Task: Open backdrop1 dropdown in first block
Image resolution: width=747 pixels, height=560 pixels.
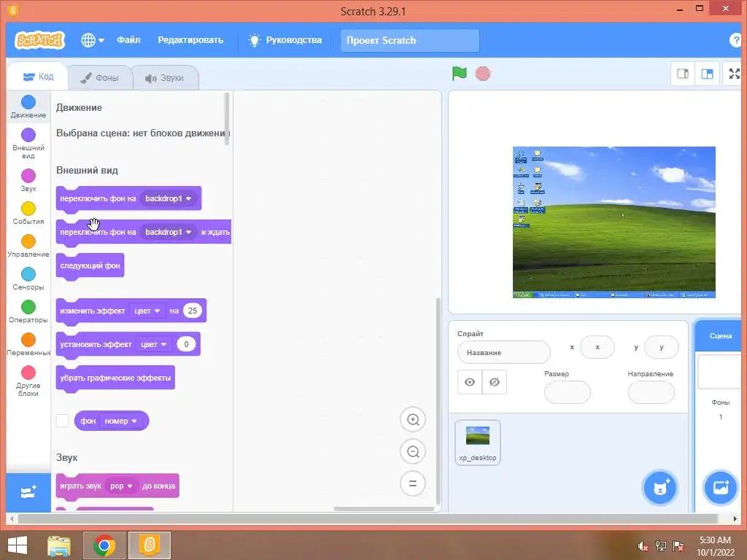Action: (169, 198)
